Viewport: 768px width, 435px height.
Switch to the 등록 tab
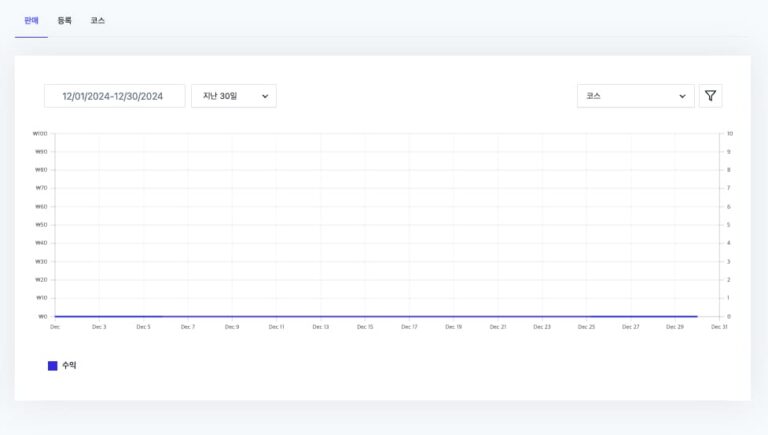[x=65, y=20]
